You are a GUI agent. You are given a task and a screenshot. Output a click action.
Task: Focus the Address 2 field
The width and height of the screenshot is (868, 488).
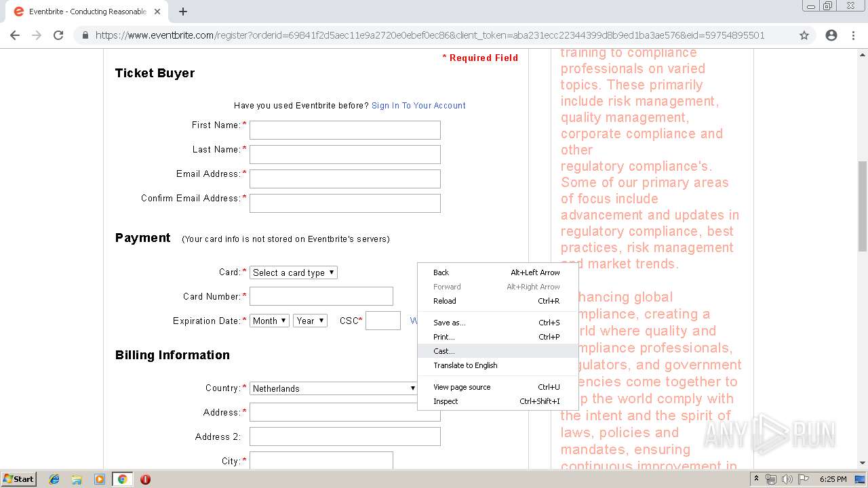(x=345, y=436)
